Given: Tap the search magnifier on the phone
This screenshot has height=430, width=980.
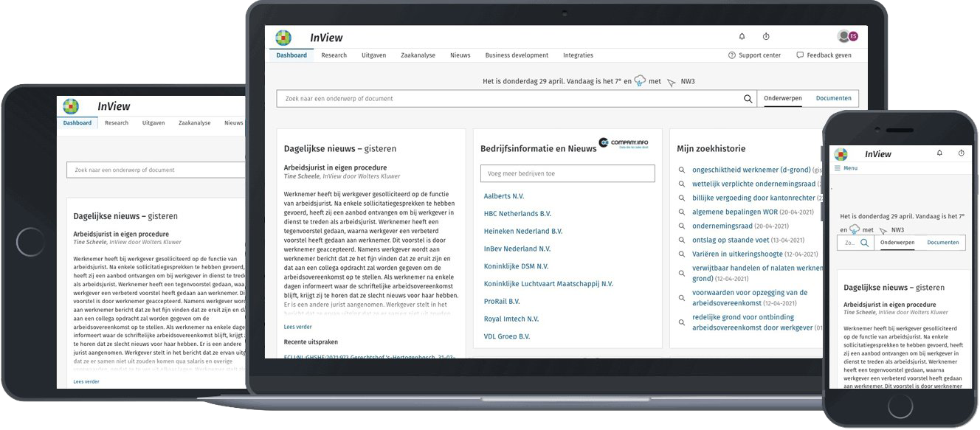Looking at the screenshot, I should tap(864, 243).
